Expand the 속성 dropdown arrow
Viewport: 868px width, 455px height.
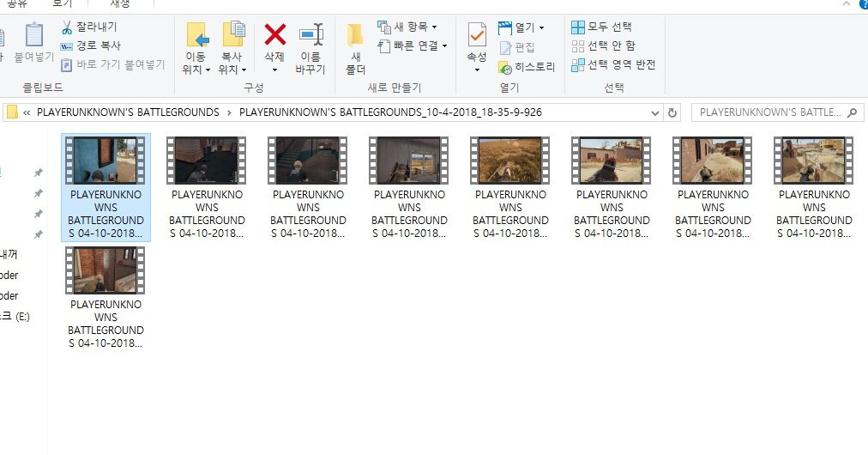[477, 70]
